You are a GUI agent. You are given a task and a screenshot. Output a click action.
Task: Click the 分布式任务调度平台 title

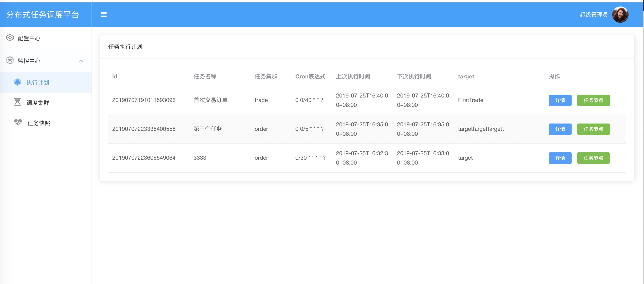[x=43, y=14]
